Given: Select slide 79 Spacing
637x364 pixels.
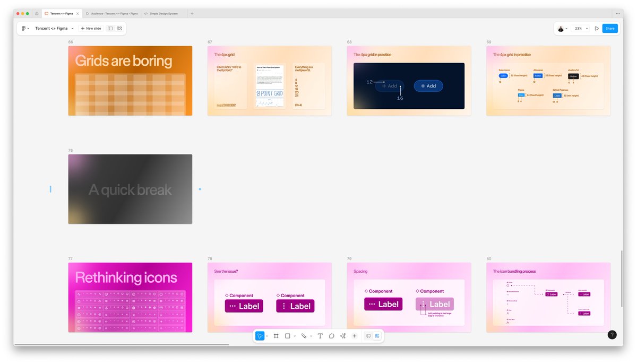Looking at the screenshot, I should tap(409, 297).
